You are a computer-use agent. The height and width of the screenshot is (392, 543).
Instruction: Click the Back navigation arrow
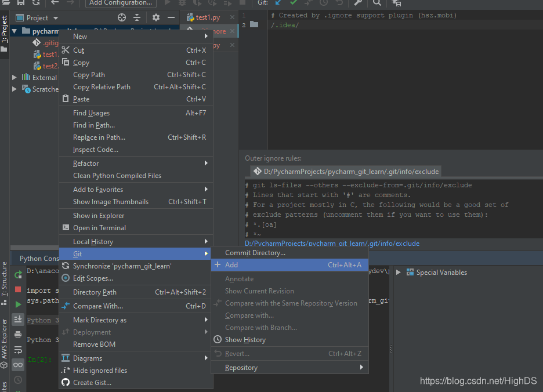point(55,2)
